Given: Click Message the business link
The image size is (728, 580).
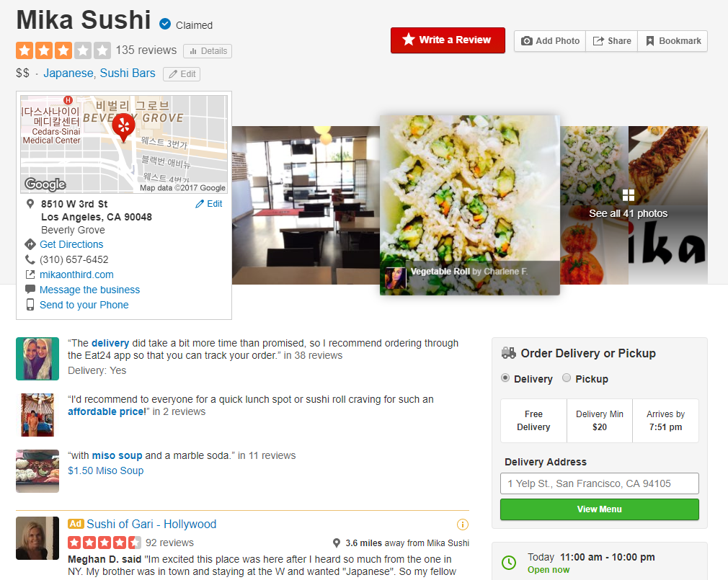Looking at the screenshot, I should pos(89,290).
